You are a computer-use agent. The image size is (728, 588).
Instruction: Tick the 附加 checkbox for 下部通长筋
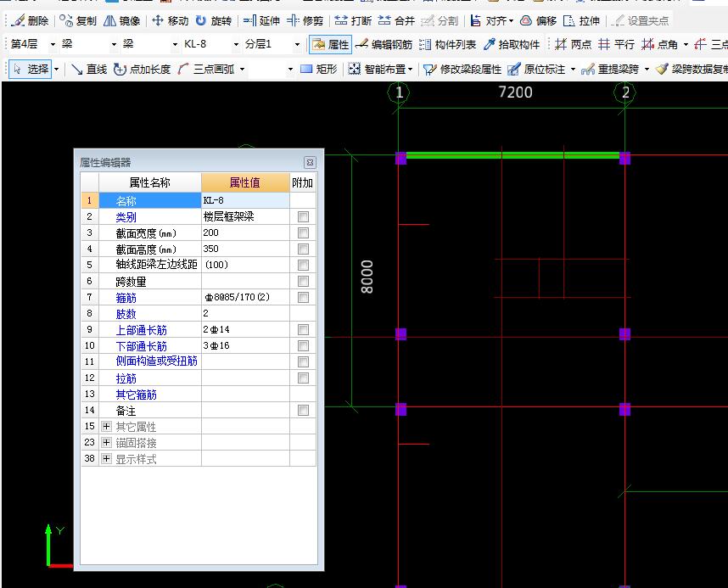click(x=303, y=345)
